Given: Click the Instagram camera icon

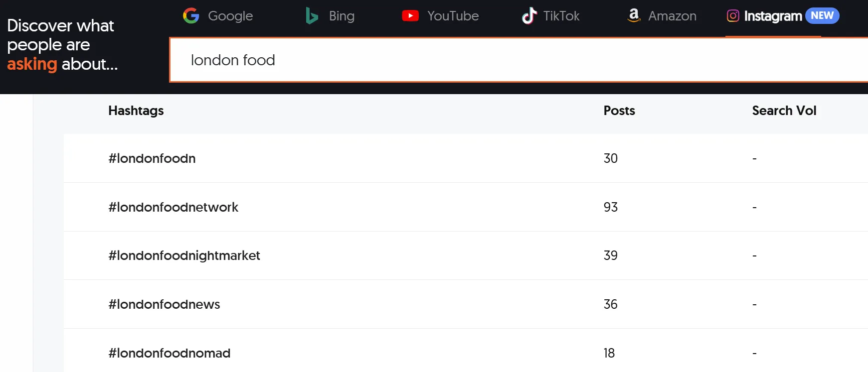Looking at the screenshot, I should click(732, 15).
